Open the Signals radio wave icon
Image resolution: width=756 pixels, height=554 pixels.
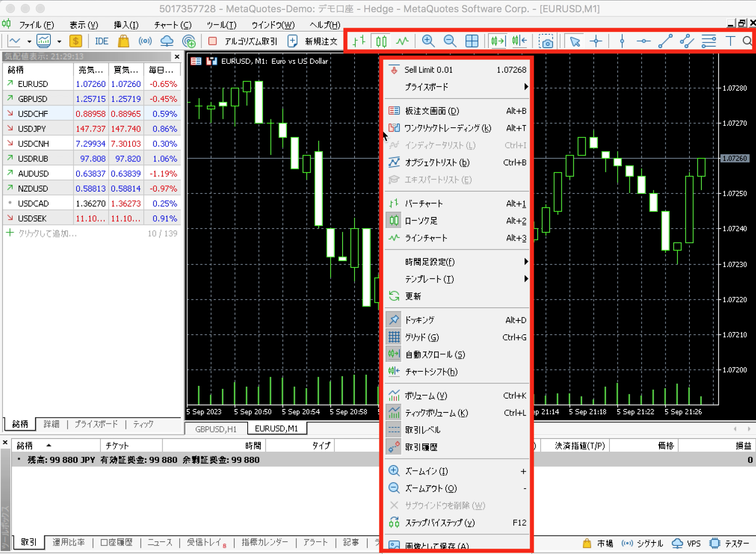[145, 41]
